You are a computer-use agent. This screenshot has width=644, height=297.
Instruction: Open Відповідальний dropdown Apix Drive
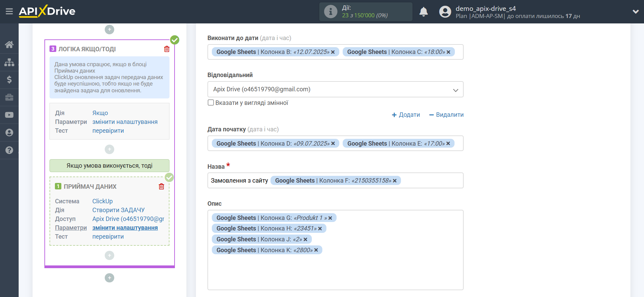(x=336, y=89)
